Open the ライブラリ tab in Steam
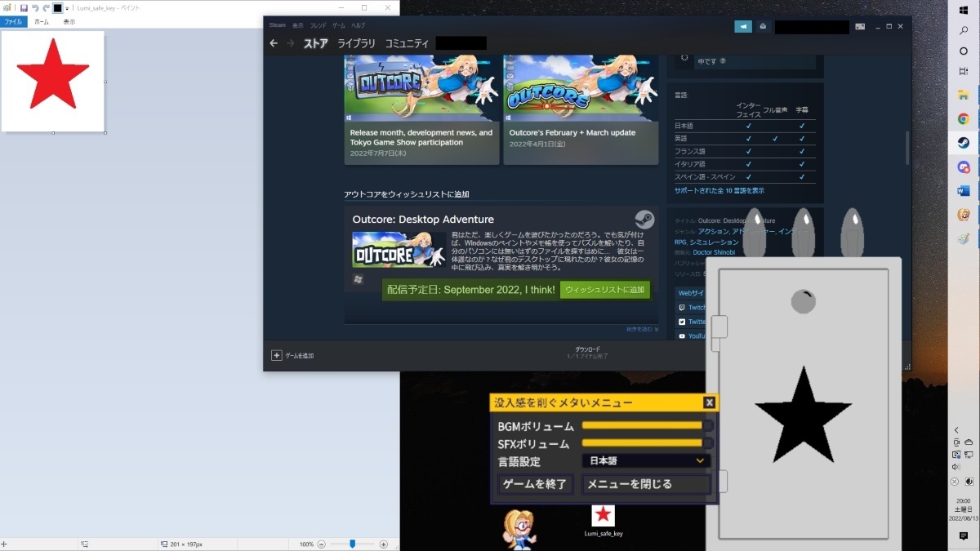980x551 pixels. pos(357,43)
